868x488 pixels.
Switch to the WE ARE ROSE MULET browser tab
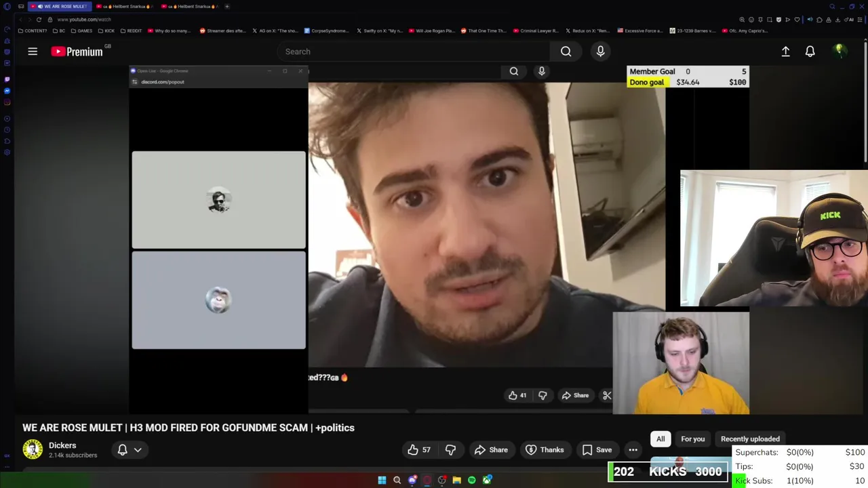point(59,6)
